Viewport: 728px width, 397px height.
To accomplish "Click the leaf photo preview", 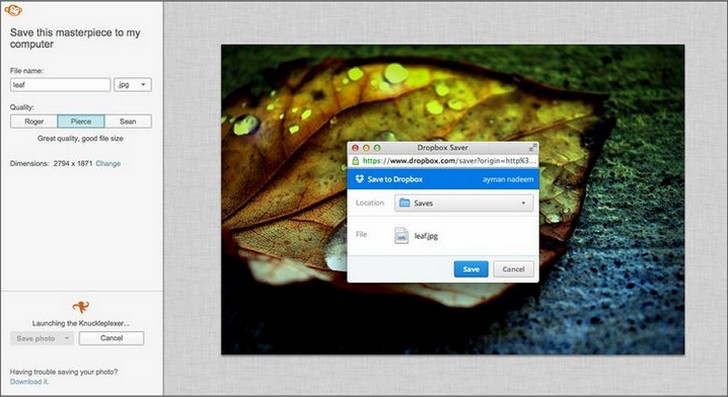I will pyautogui.click(x=453, y=200).
